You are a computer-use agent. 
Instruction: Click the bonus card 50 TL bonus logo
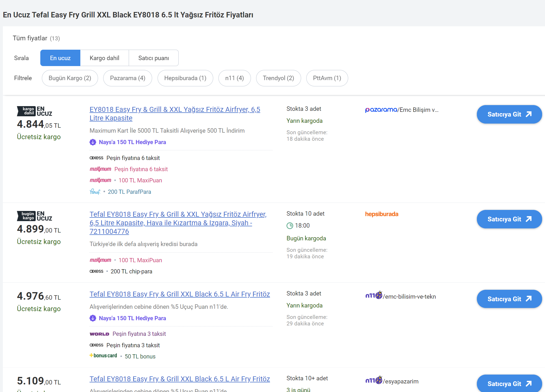103,356
